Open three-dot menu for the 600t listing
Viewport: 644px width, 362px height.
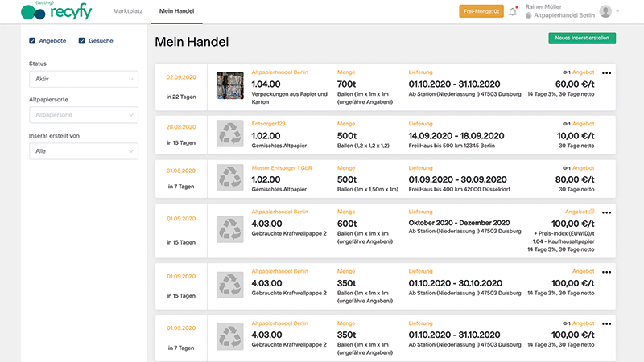point(606,213)
